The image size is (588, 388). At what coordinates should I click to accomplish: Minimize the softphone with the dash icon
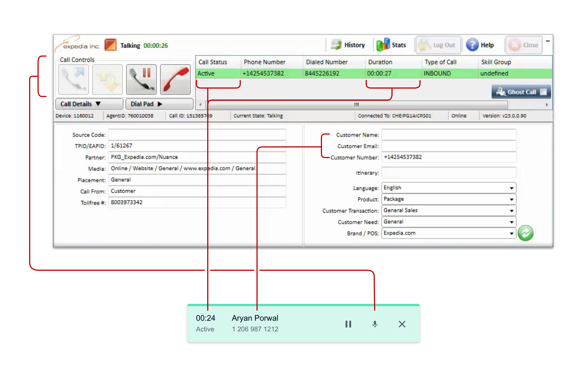coord(548,41)
